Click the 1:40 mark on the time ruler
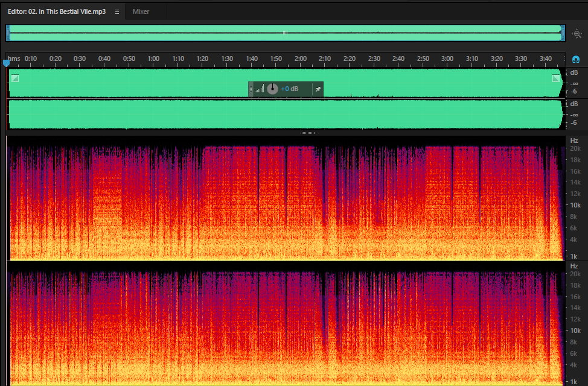This screenshot has width=588, height=386. pos(252,59)
